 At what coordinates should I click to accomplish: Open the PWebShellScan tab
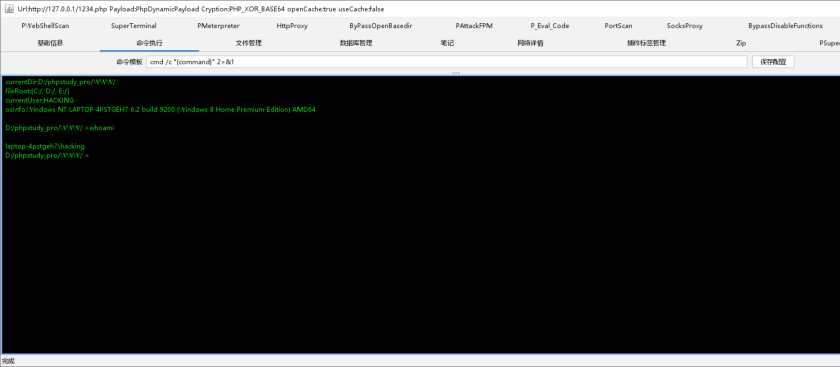click(45, 26)
